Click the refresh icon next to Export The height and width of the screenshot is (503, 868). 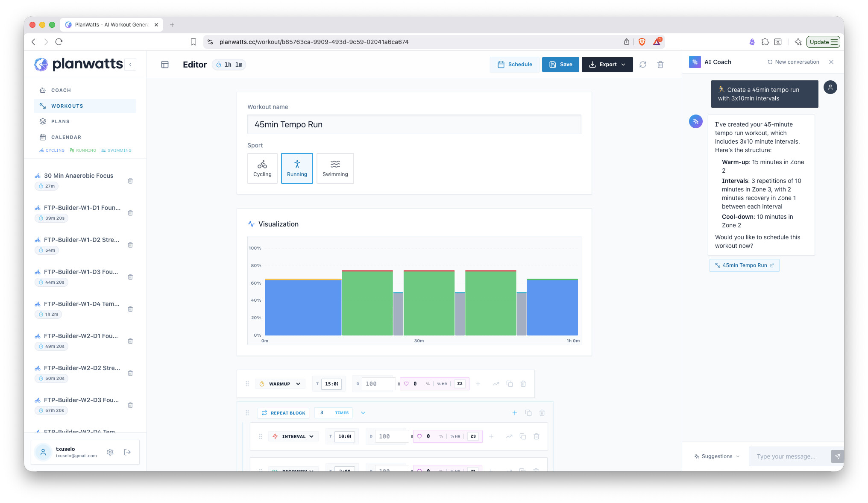tap(642, 65)
